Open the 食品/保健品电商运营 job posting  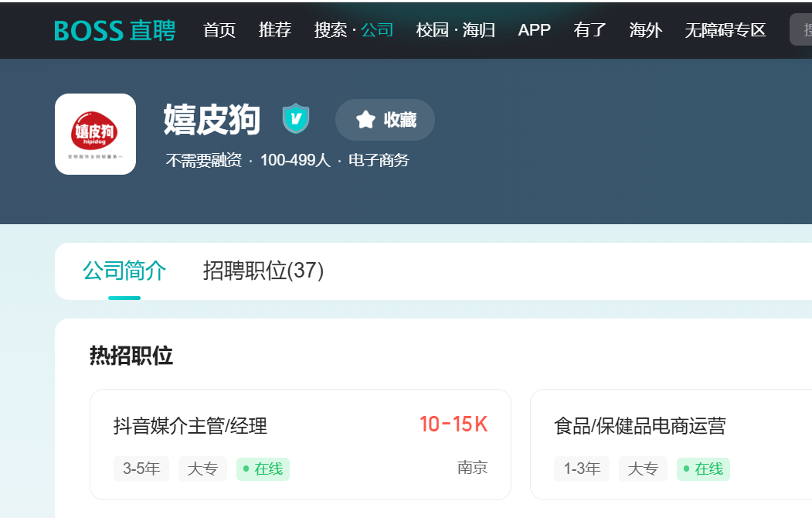point(640,426)
